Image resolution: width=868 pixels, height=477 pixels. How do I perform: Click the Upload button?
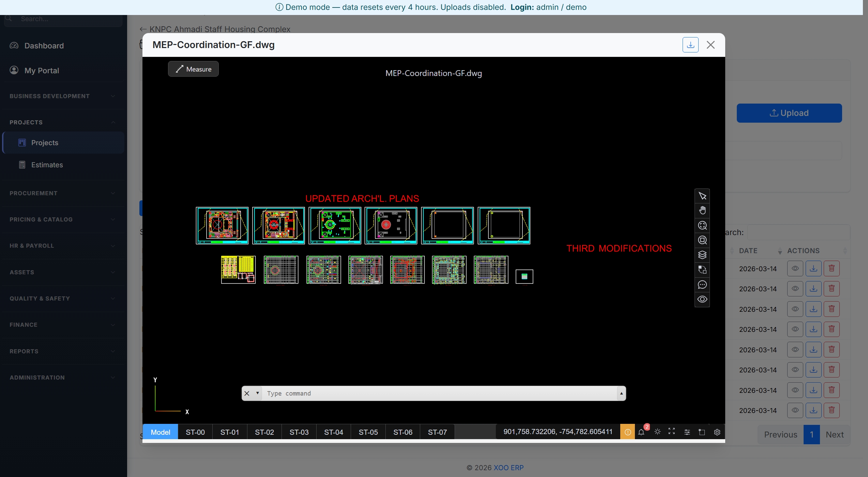[789, 113]
